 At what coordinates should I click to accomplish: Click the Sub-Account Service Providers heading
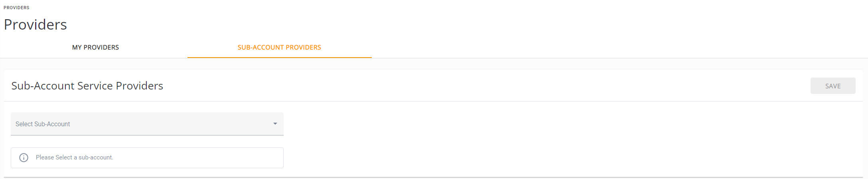(x=87, y=86)
